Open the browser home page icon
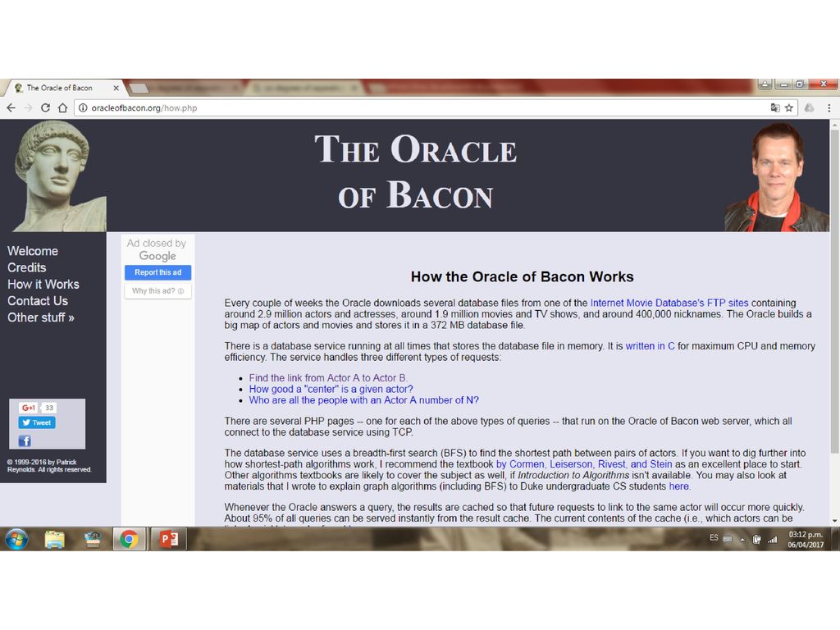 pos(62,107)
